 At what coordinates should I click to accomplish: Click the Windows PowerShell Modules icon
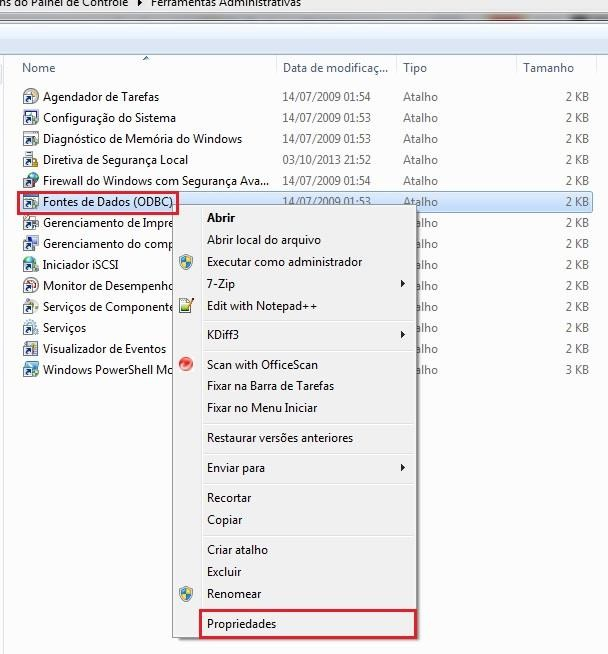(30, 370)
